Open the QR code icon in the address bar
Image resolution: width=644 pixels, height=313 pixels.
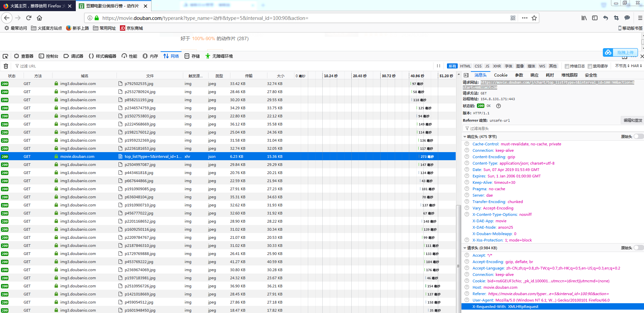pos(513,18)
